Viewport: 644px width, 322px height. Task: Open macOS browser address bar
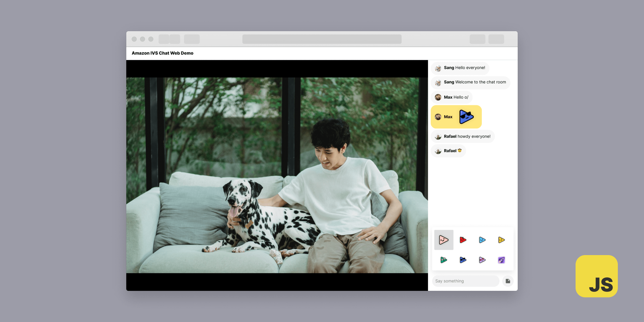[x=323, y=39]
